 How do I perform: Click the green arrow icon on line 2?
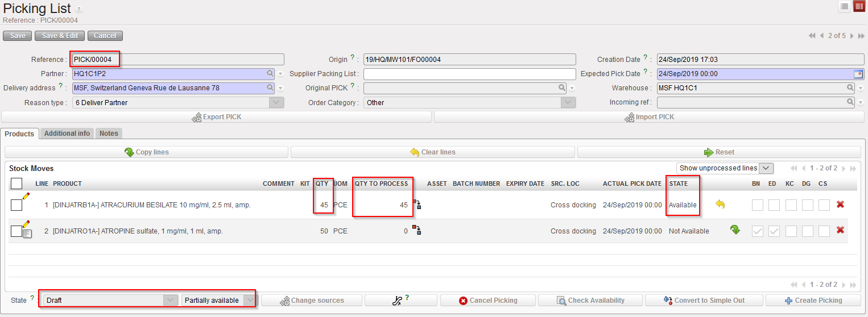pyautogui.click(x=735, y=230)
